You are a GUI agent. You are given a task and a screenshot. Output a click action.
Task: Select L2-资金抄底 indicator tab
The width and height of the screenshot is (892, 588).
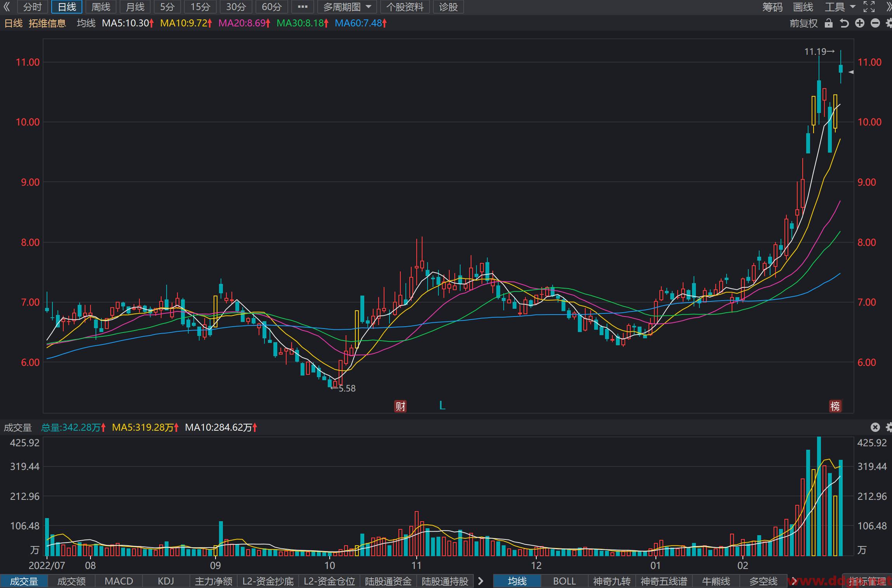coord(268,581)
